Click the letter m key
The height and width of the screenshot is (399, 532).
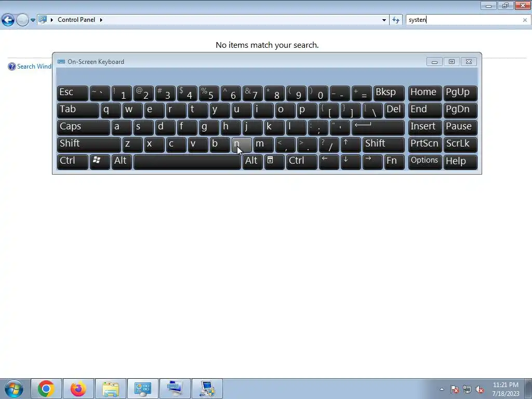[263, 144]
